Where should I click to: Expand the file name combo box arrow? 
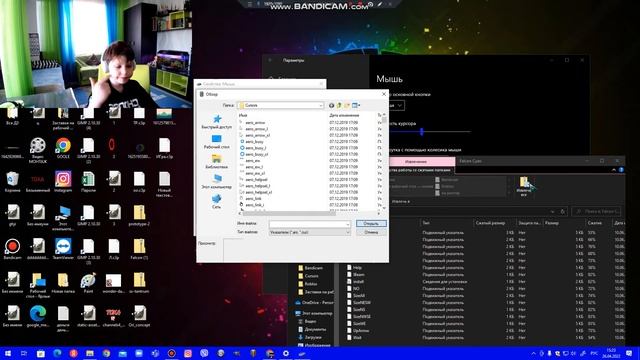pos(348,224)
